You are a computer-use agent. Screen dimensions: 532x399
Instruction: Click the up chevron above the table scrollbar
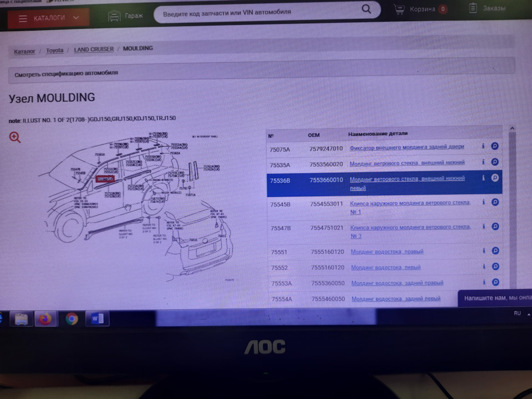click(x=513, y=129)
